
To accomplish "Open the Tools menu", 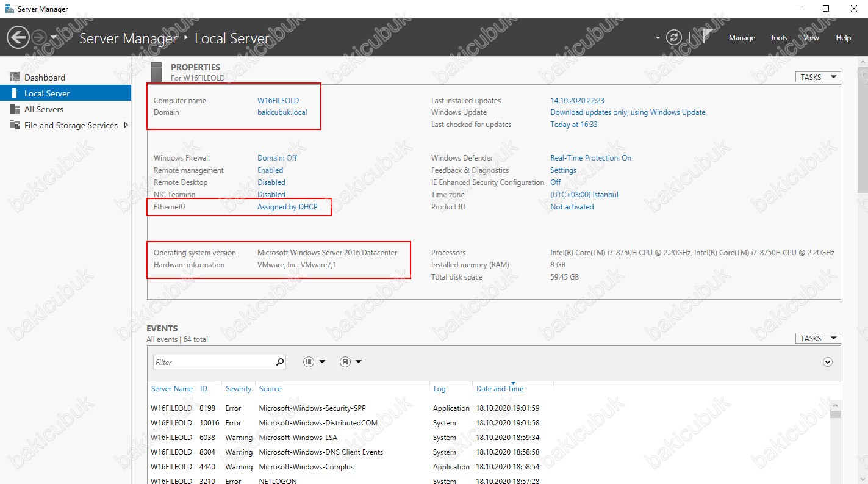I will (779, 38).
